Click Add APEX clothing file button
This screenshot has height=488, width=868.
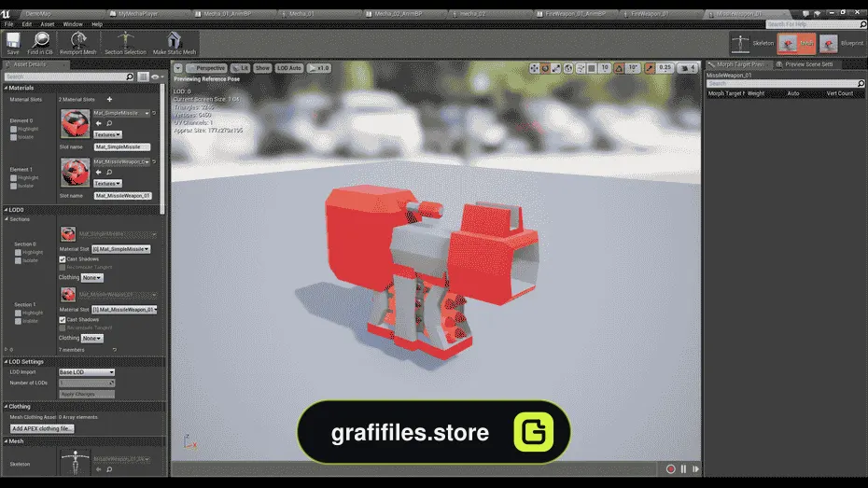pyautogui.click(x=42, y=429)
